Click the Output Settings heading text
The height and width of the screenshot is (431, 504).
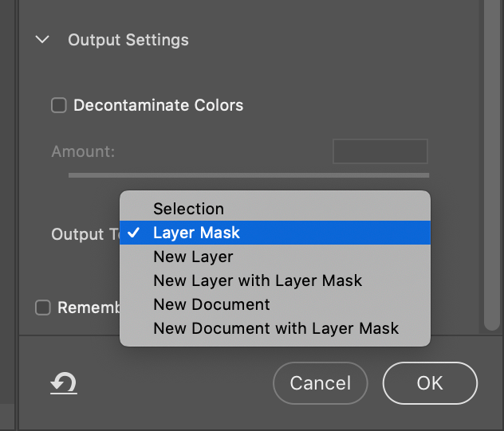(x=128, y=40)
